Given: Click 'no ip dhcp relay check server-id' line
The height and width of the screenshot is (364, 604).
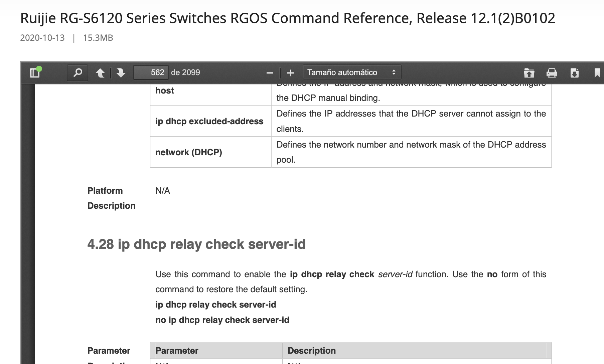Looking at the screenshot, I should [222, 320].
